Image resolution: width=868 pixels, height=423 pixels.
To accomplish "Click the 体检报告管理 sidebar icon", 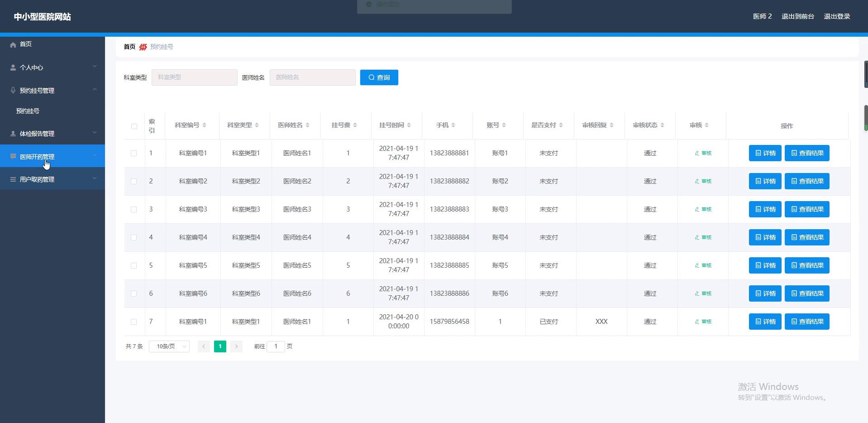I will coord(13,134).
